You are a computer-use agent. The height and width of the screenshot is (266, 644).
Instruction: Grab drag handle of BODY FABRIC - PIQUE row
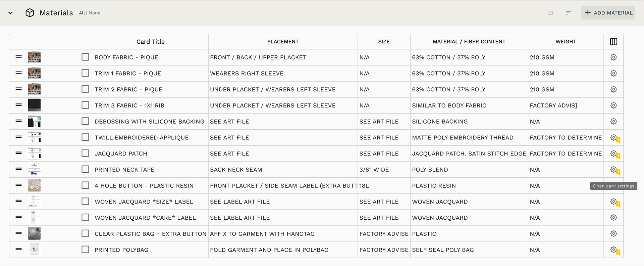[x=19, y=57]
